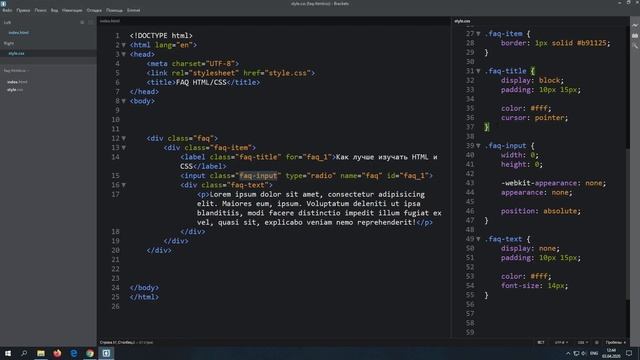Click the working files settings gear icon
Image resolution: width=640 pixels, height=360 pixels.
[82, 22]
